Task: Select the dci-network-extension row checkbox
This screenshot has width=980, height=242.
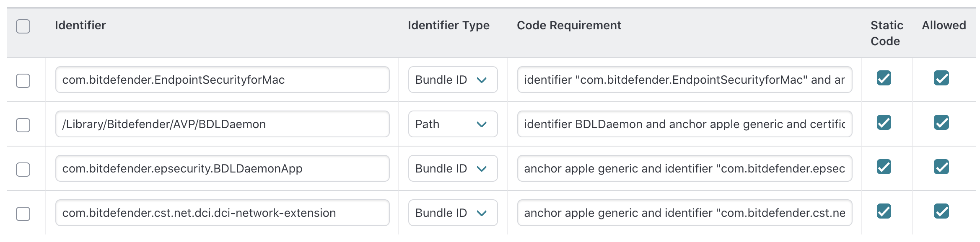Action: click(x=24, y=213)
